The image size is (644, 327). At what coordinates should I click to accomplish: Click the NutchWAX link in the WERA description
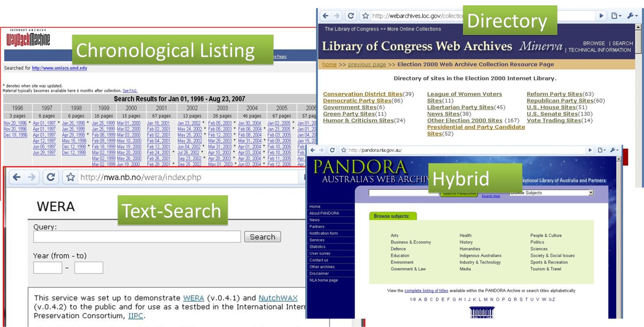click(278, 298)
